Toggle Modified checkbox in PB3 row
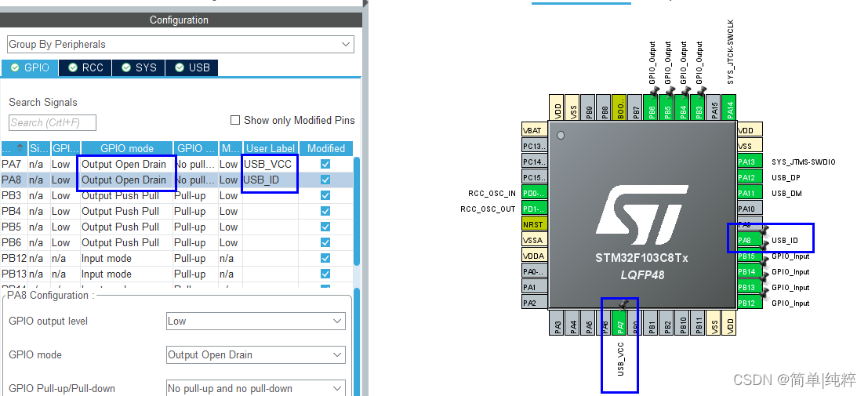This screenshot has width=868, height=396. click(325, 195)
